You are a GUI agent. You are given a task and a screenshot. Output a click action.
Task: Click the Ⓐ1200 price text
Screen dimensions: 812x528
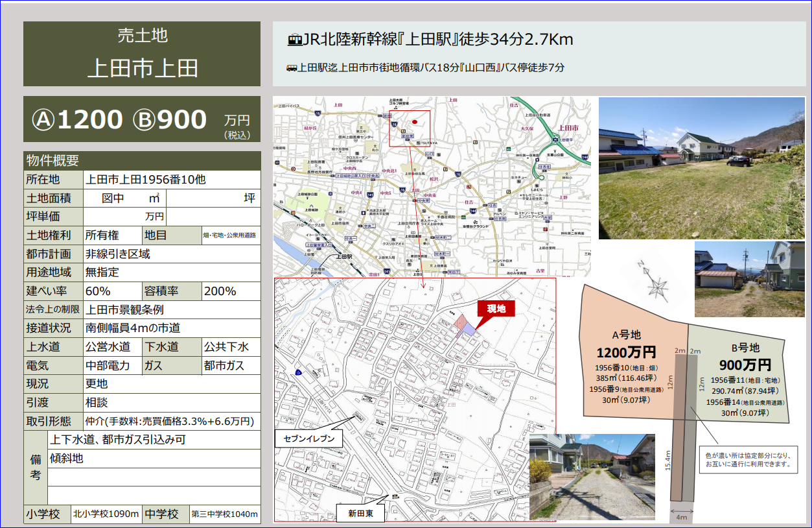(x=77, y=119)
